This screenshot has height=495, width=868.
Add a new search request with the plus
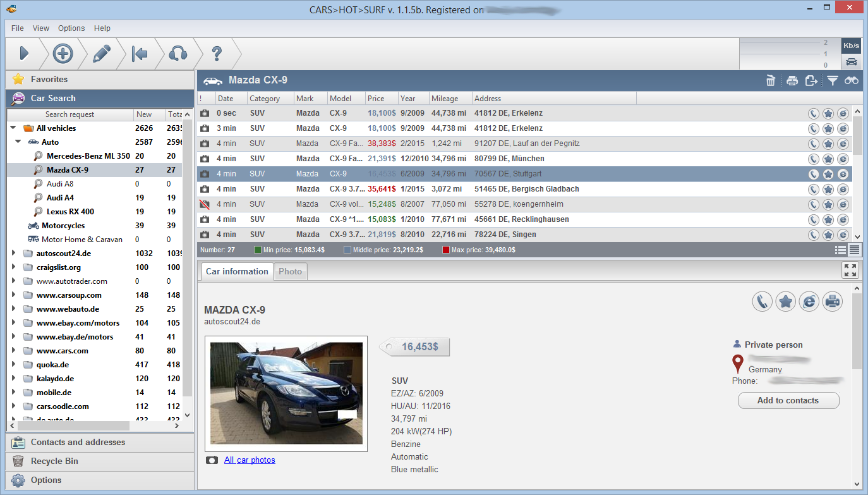pos(63,54)
